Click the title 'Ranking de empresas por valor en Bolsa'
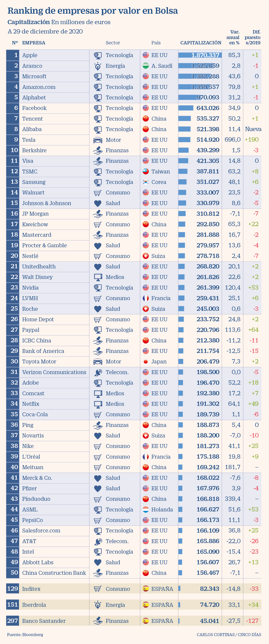This screenshot has width=269, height=644. (93, 11)
